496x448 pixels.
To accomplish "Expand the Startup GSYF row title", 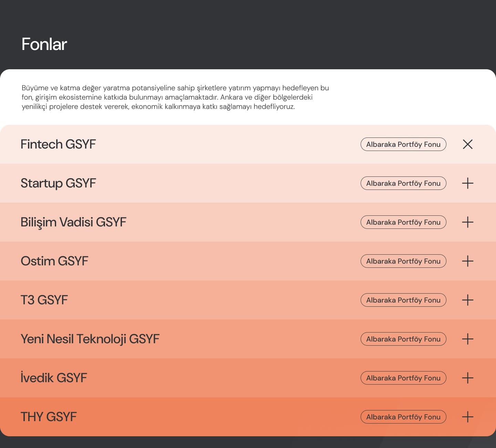I will coord(58,183).
